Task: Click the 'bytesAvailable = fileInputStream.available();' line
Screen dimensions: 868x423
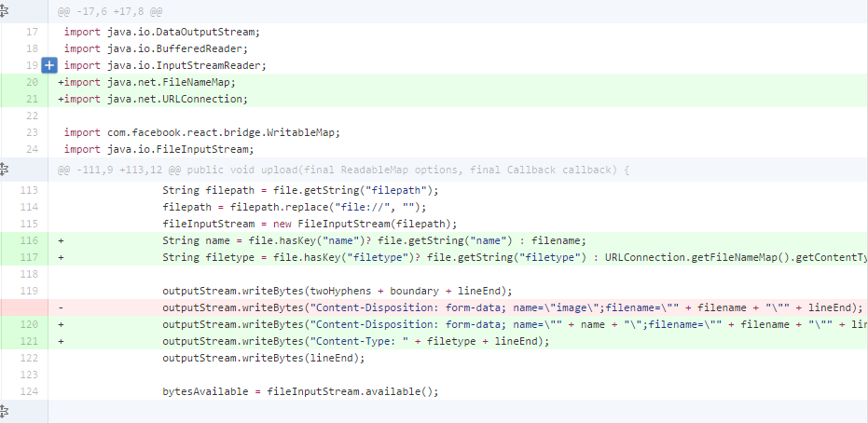Action: coord(300,391)
